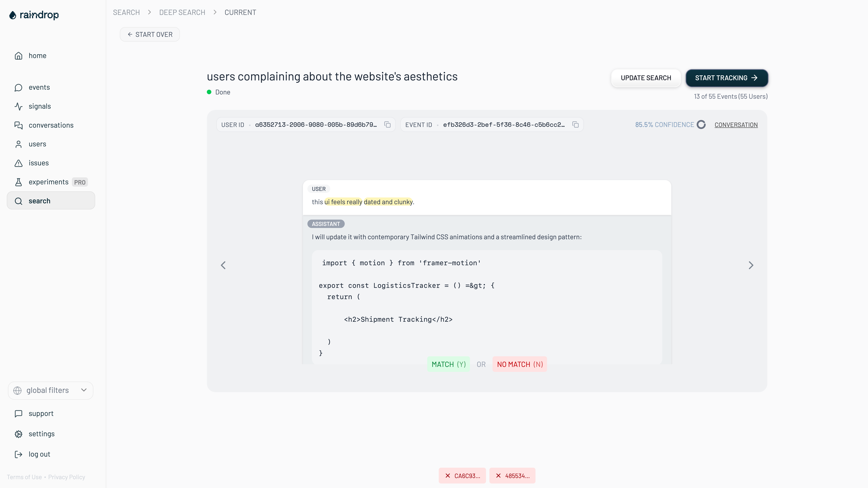Go to next event with right chevron
Image resolution: width=868 pixels, height=488 pixels.
[x=751, y=265]
